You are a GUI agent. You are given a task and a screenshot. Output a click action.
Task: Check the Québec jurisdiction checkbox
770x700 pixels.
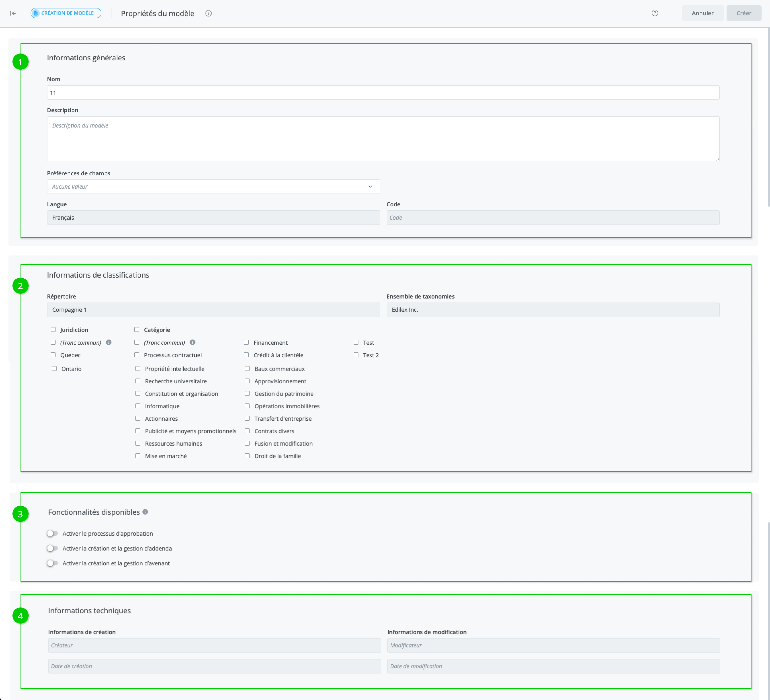(x=53, y=355)
